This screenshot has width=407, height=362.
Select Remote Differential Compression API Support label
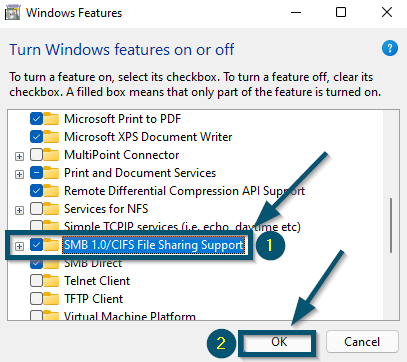coord(184,191)
